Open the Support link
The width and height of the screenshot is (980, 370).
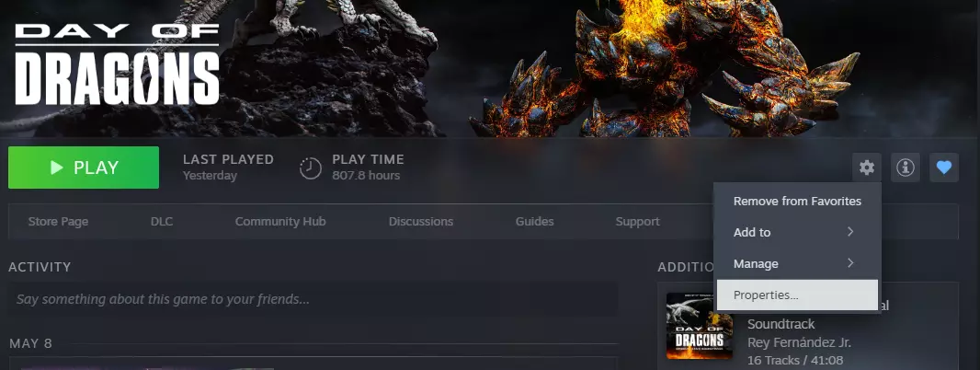coord(637,221)
